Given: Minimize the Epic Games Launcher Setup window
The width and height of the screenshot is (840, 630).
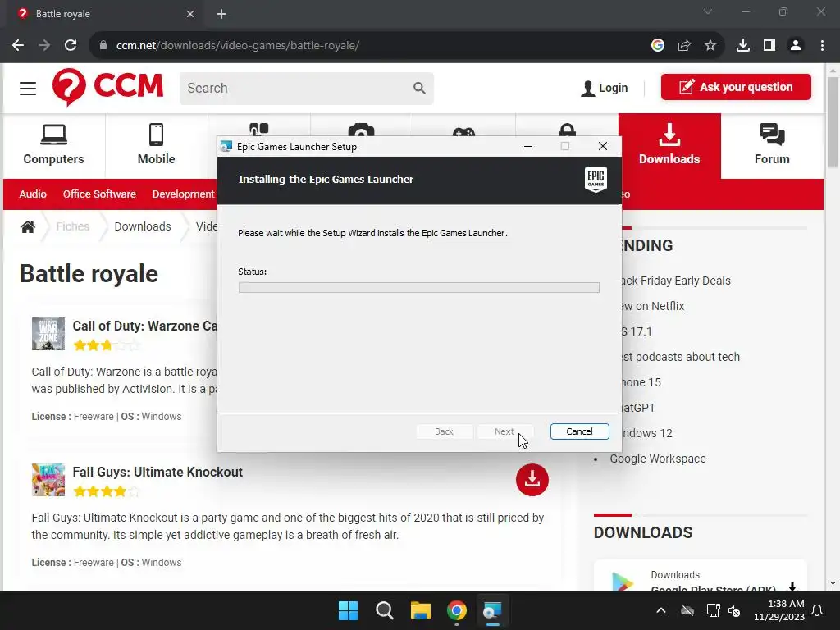Looking at the screenshot, I should click(528, 146).
